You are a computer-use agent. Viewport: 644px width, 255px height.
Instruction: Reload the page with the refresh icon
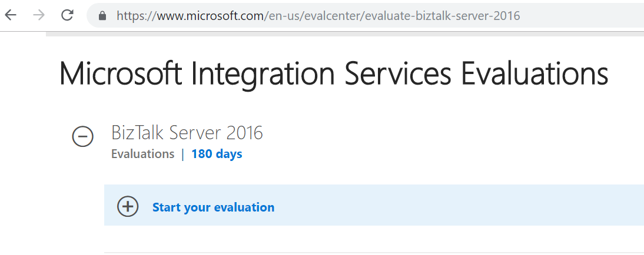coord(68,15)
